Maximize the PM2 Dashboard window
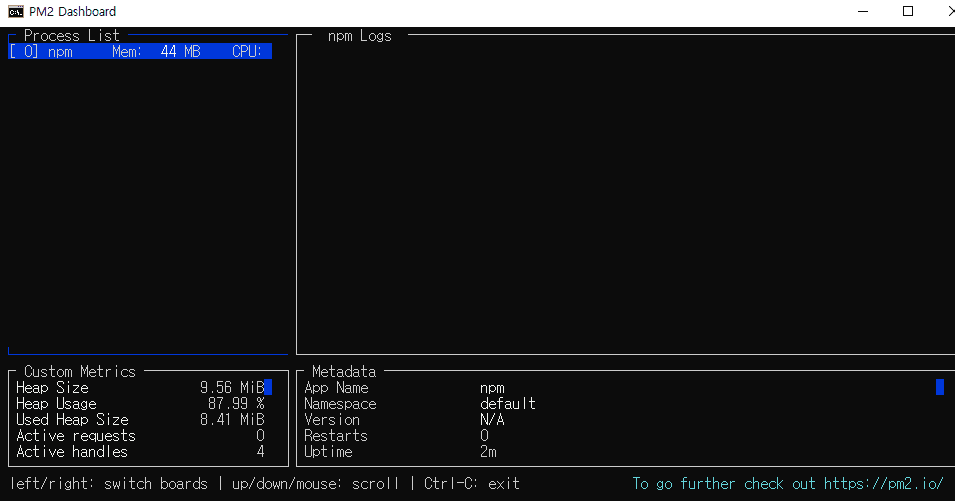The image size is (955, 501). (x=907, y=12)
